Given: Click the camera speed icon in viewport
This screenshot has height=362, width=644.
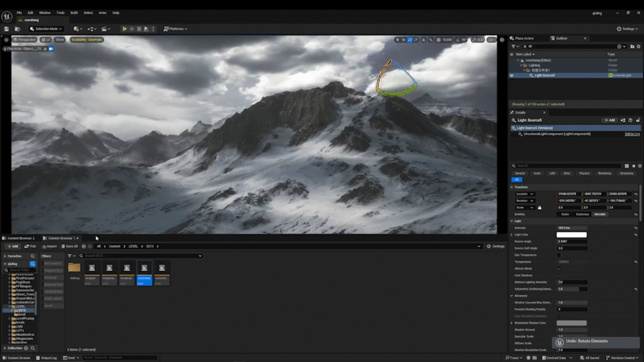Looking at the screenshot, I should tap(491, 40).
